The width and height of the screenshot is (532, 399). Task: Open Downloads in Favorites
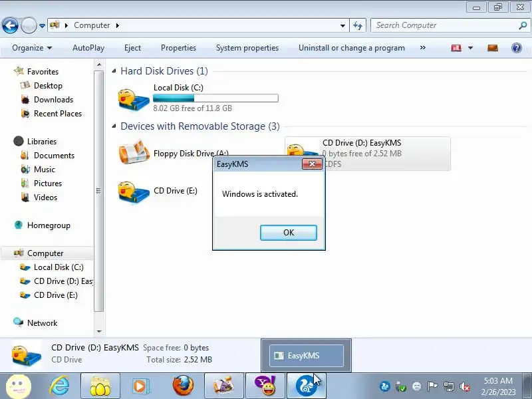point(53,99)
